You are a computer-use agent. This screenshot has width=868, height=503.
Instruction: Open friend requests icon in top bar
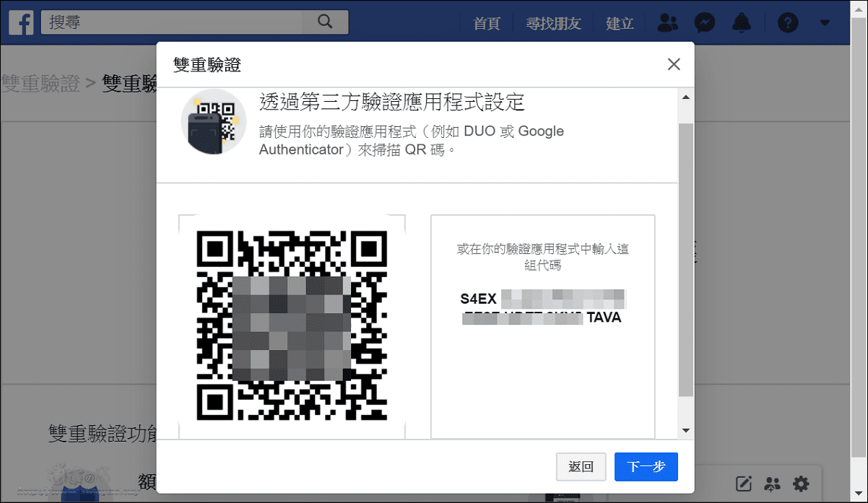pos(669,23)
